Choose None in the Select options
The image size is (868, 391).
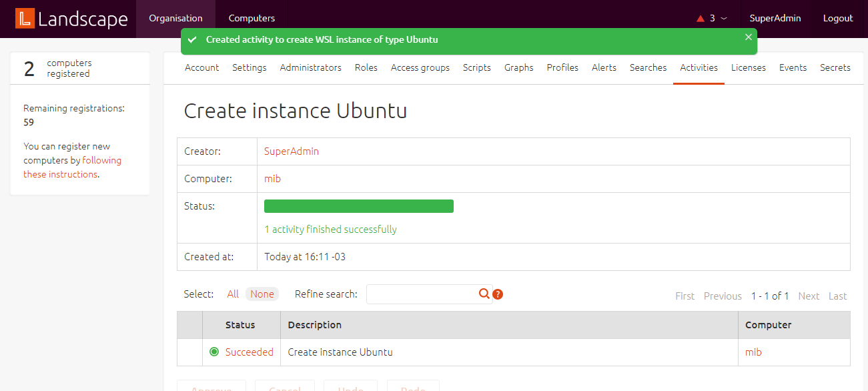pos(262,294)
